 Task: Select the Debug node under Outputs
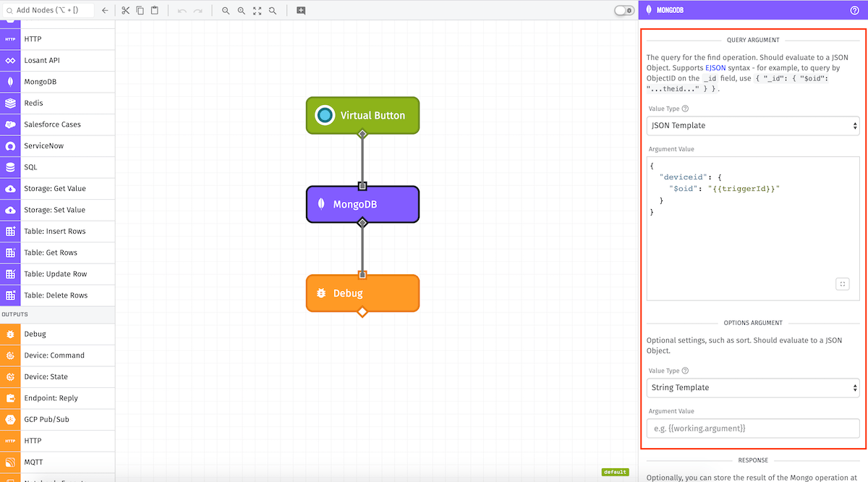[x=58, y=334]
